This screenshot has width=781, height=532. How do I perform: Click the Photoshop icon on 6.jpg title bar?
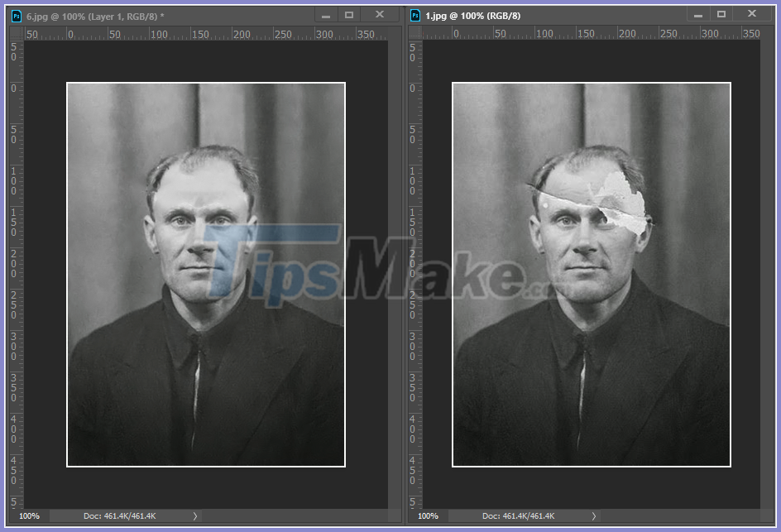tap(15, 14)
